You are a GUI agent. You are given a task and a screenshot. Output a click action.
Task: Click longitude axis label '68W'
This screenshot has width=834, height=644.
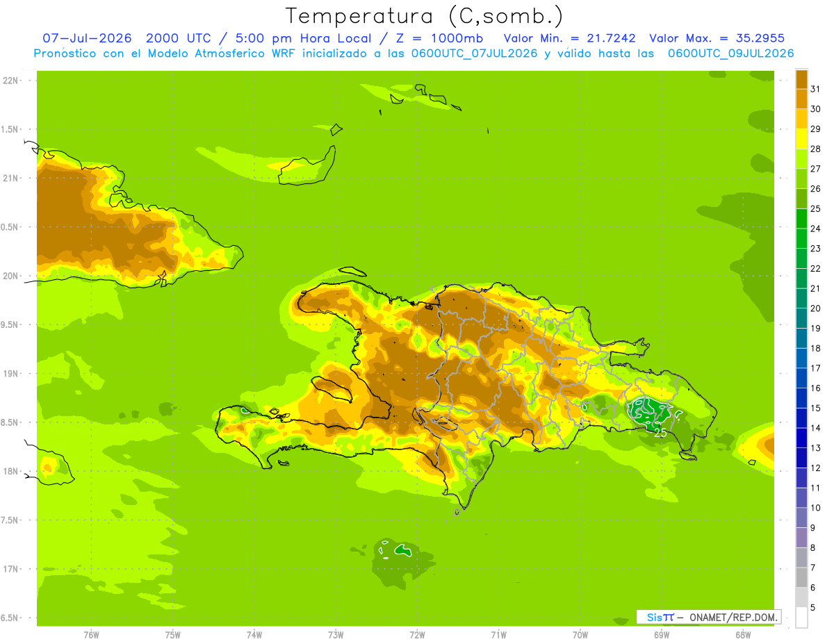tap(743, 635)
